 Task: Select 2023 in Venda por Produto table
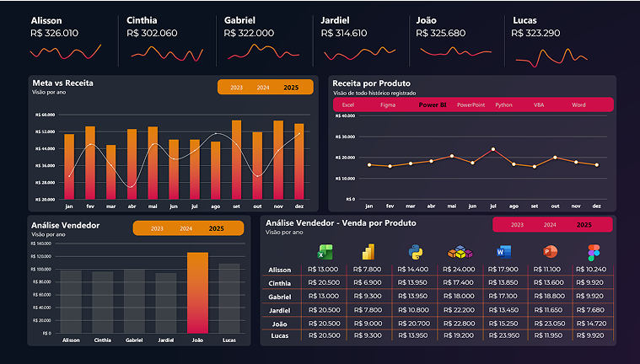click(x=517, y=225)
